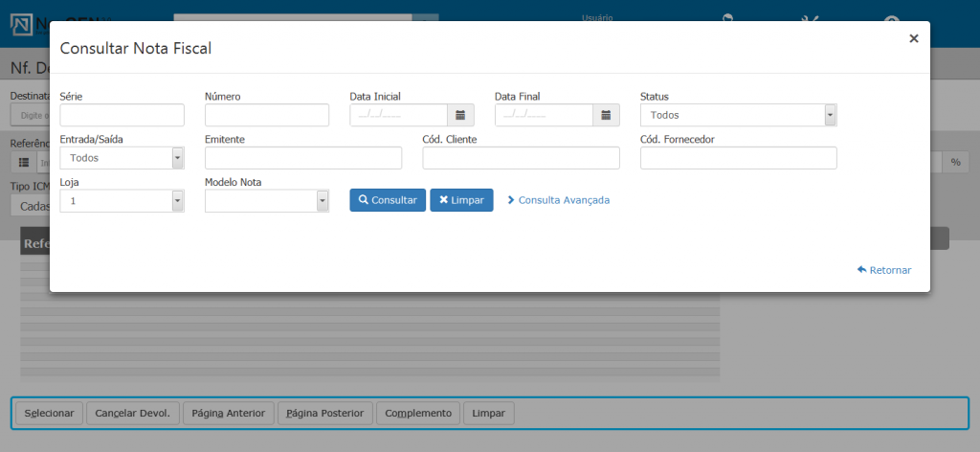Open the Status dropdown

(738, 115)
